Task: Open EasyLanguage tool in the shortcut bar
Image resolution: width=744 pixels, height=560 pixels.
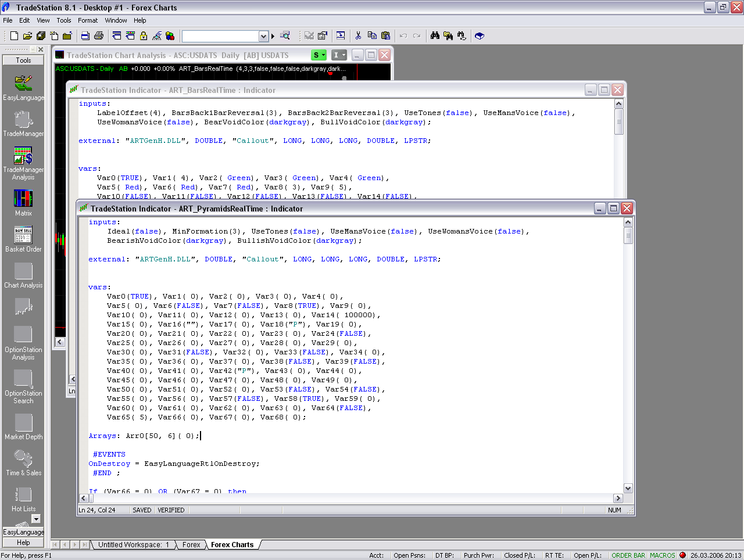Action: tap(23, 84)
